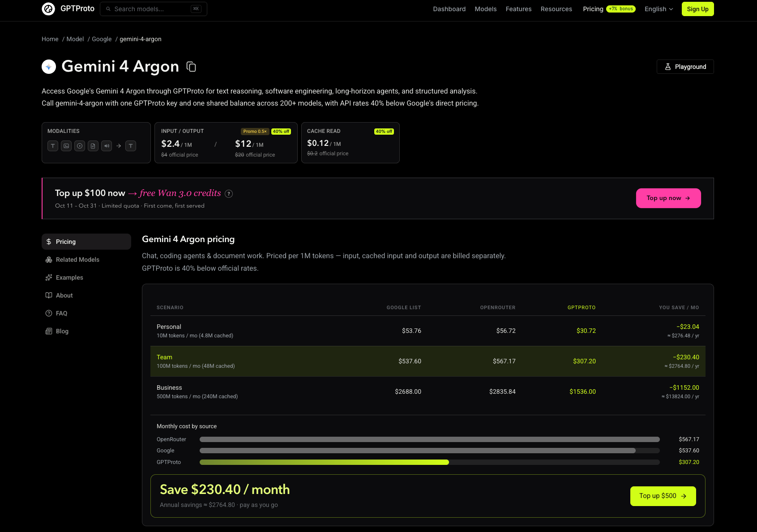Select the Pricing sidebar tab
The width and height of the screenshot is (757, 532).
click(x=86, y=242)
